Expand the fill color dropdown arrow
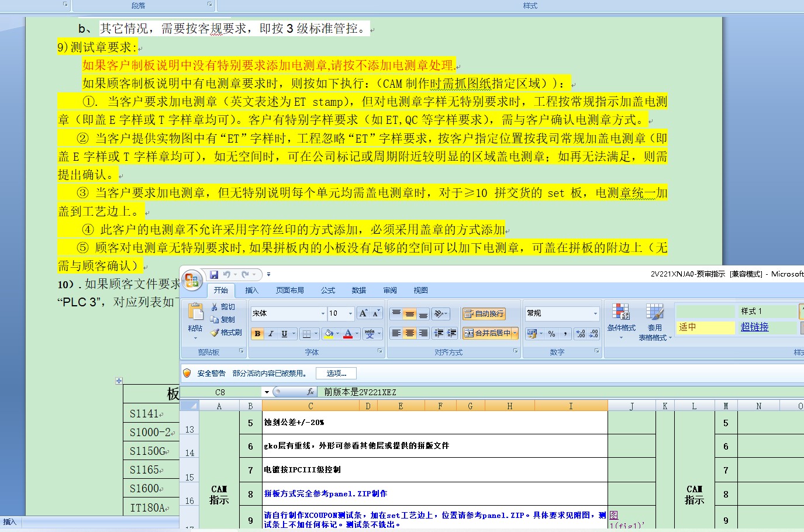 [337, 333]
